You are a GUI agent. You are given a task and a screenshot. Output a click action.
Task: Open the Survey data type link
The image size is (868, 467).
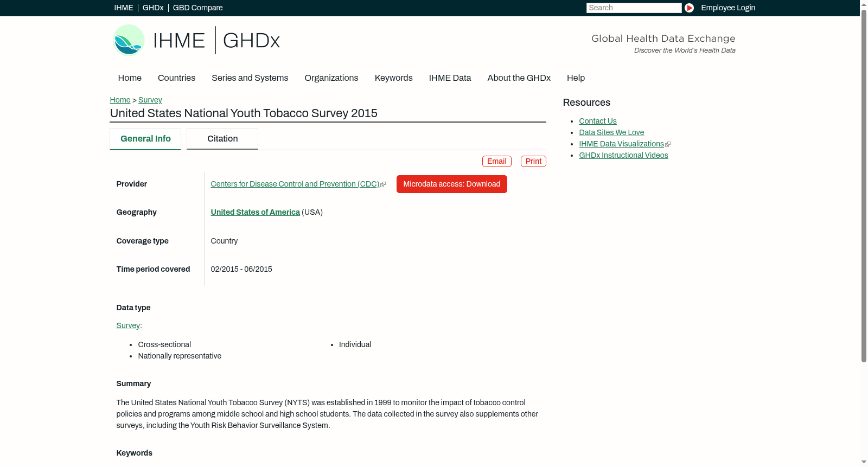(128, 326)
